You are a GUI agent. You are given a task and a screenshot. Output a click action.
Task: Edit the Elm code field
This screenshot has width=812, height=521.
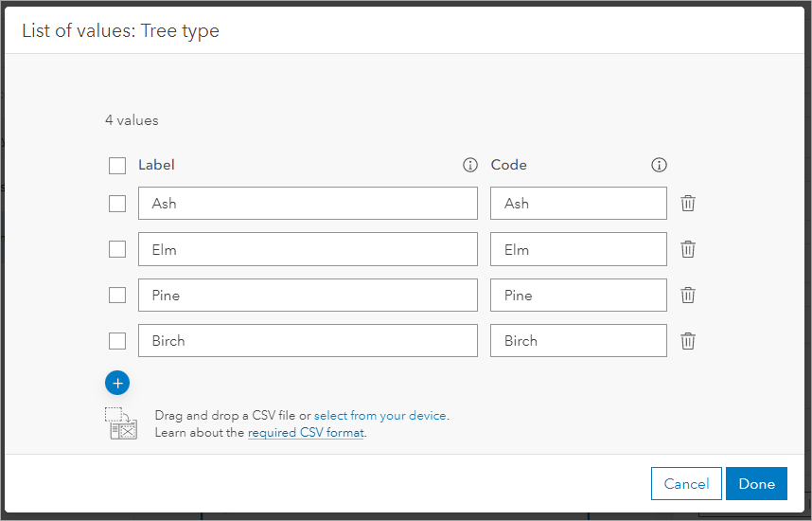(578, 249)
